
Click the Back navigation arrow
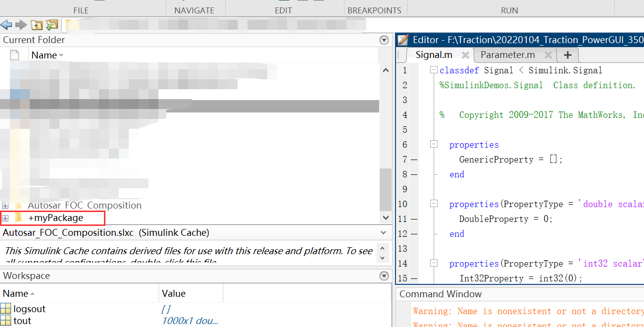[x=7, y=25]
